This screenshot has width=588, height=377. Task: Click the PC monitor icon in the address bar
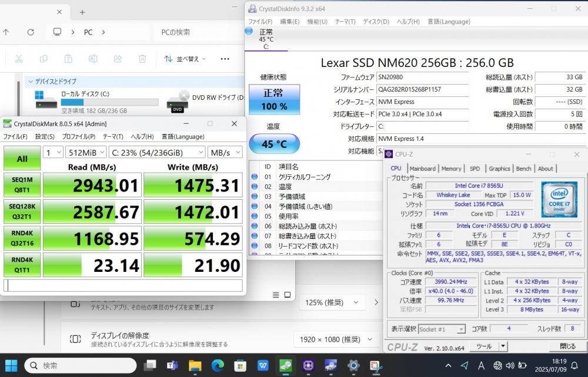(57, 32)
